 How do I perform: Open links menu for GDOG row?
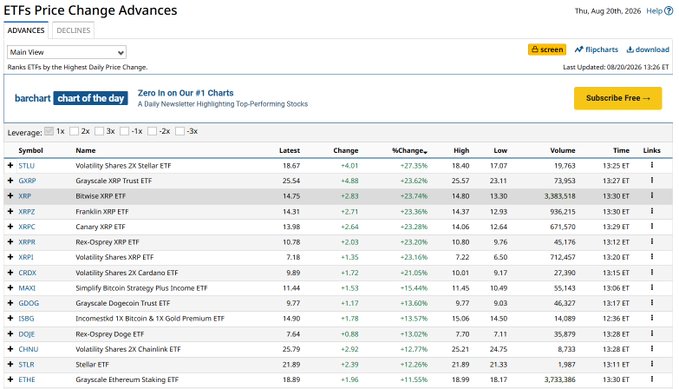pyautogui.click(x=652, y=302)
